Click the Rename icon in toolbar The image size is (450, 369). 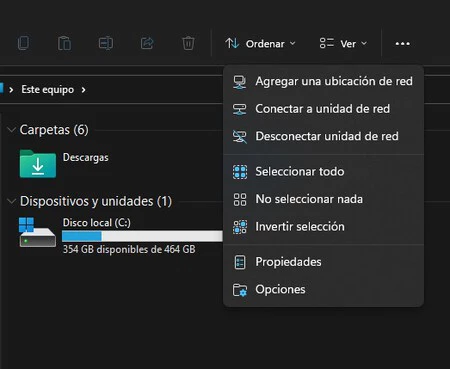click(106, 43)
